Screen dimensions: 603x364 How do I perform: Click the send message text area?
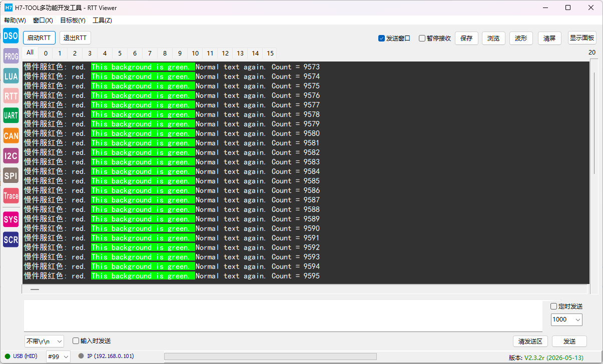tap(283, 315)
